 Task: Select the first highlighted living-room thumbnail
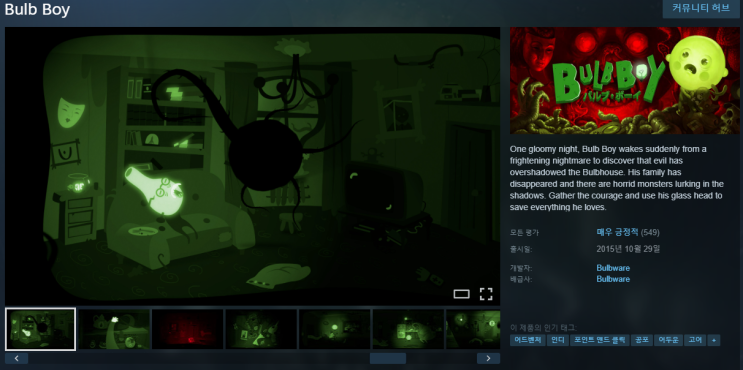(40, 329)
